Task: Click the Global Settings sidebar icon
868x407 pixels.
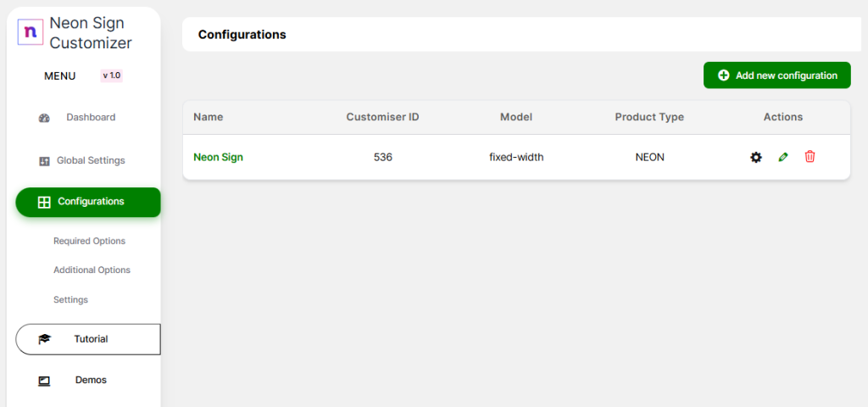Action: coord(44,161)
